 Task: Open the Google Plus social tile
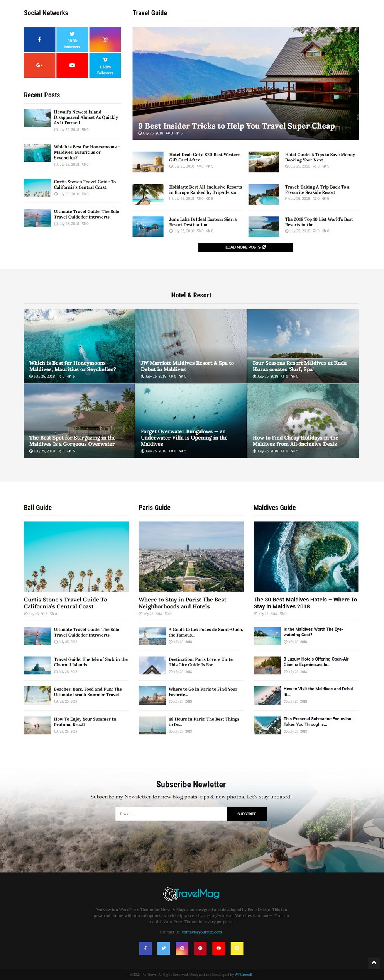39,65
